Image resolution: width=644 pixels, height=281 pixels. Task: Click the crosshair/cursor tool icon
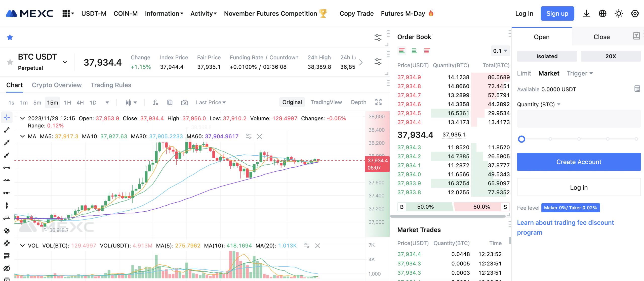[6, 118]
